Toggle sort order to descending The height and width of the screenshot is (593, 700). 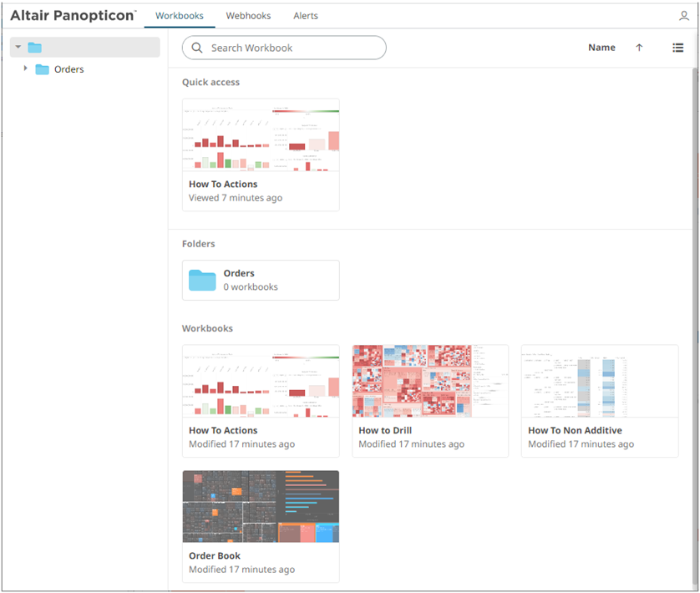(x=639, y=48)
